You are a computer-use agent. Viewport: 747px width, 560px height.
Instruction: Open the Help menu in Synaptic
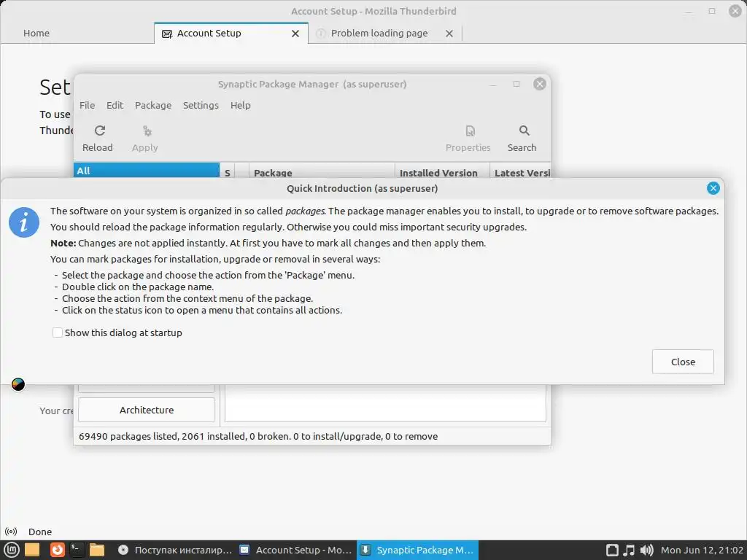241,105
